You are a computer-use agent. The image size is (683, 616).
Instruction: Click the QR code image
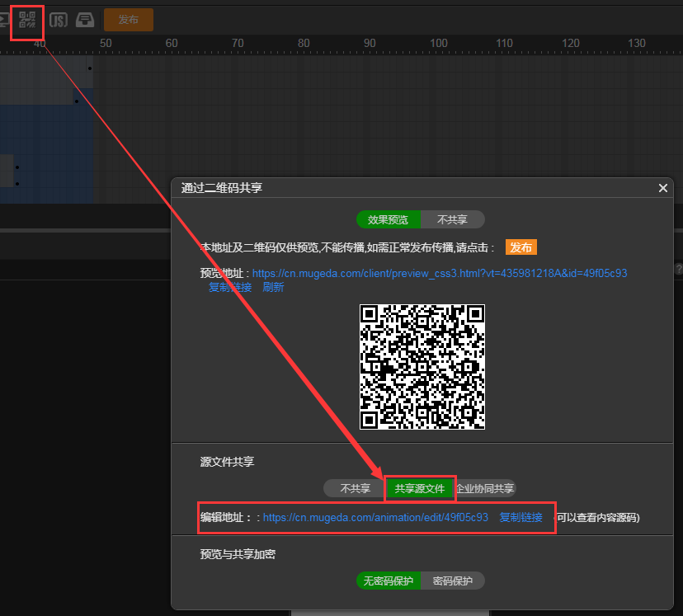(x=422, y=367)
